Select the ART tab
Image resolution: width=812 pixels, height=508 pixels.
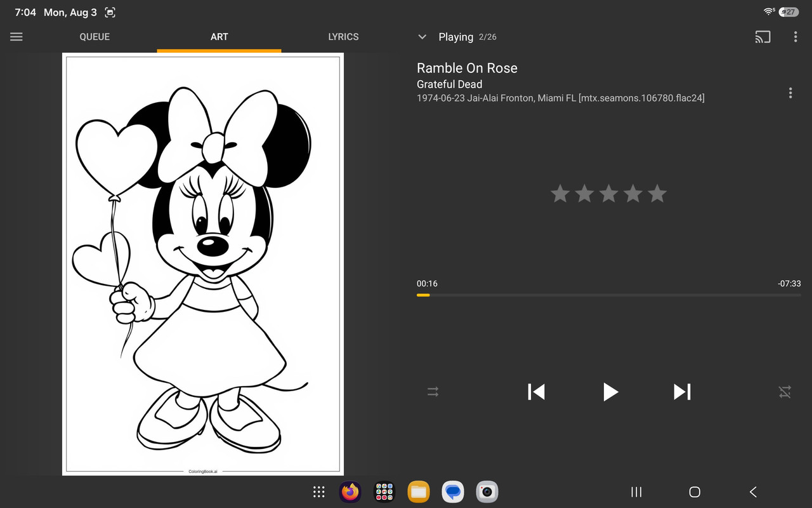point(219,37)
